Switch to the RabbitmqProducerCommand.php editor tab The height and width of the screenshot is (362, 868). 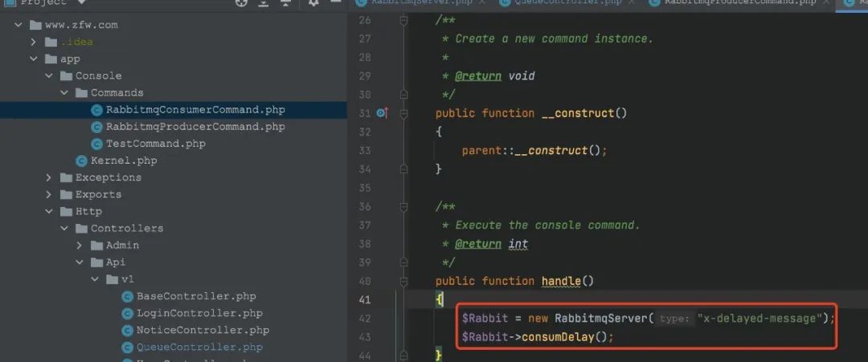(739, 3)
